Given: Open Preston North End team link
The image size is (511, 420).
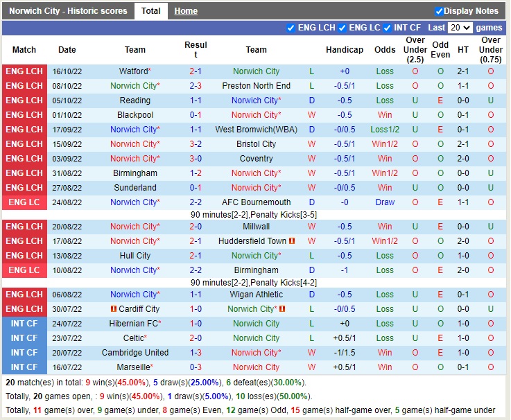Looking at the screenshot, I should coord(256,86).
